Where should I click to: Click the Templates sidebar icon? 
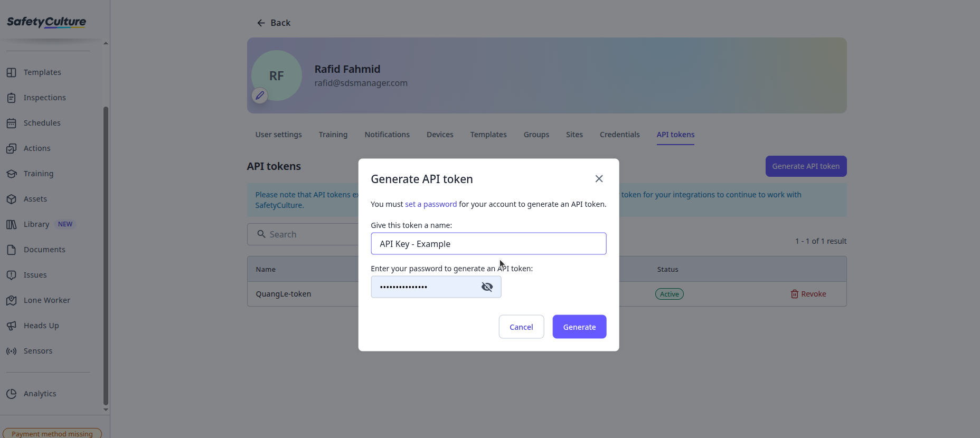pos(11,72)
